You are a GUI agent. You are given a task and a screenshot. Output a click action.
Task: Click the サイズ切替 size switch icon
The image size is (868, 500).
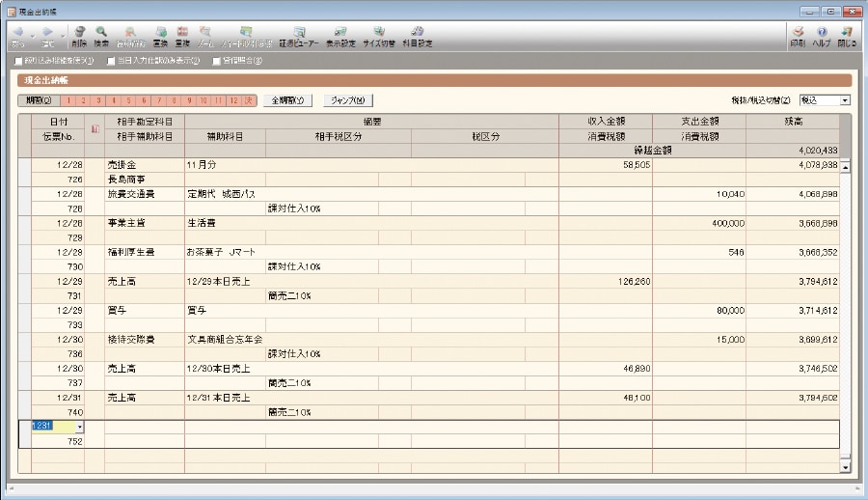tap(379, 36)
